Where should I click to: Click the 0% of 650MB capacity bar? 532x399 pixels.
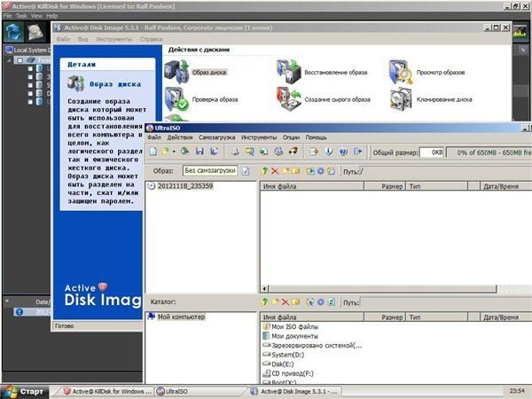pyautogui.click(x=489, y=153)
